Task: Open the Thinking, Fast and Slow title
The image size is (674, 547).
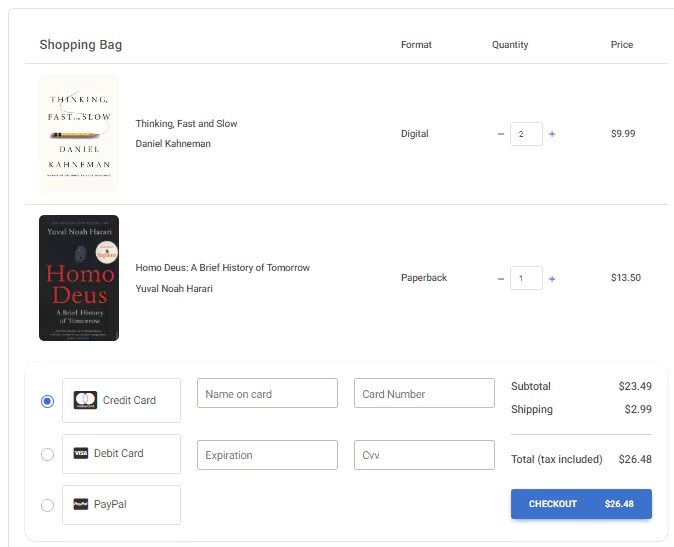Action: pos(186,124)
